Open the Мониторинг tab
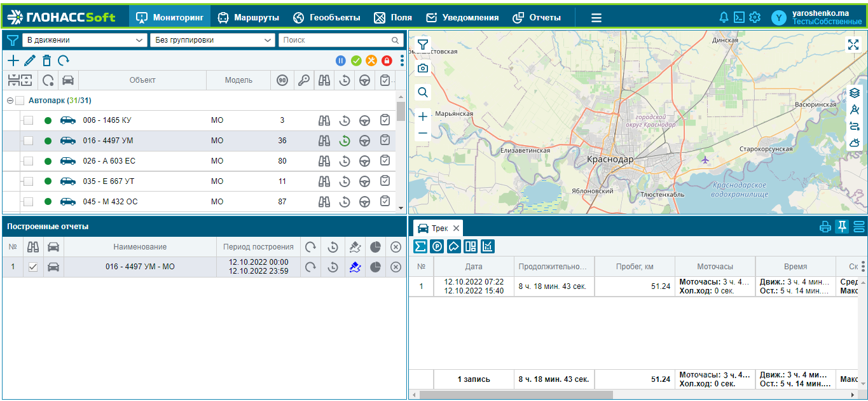The image size is (868, 401). coord(170,17)
